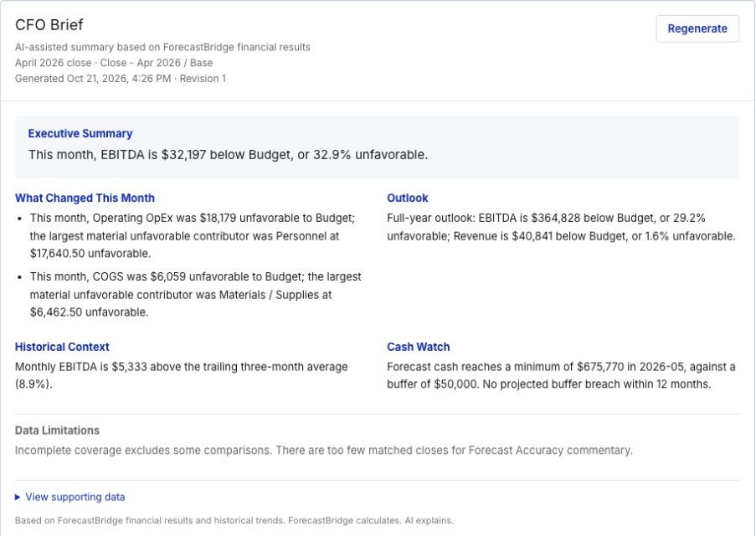The image size is (756, 536).
Task: Click the CFO Brief title
Action: click(49, 24)
